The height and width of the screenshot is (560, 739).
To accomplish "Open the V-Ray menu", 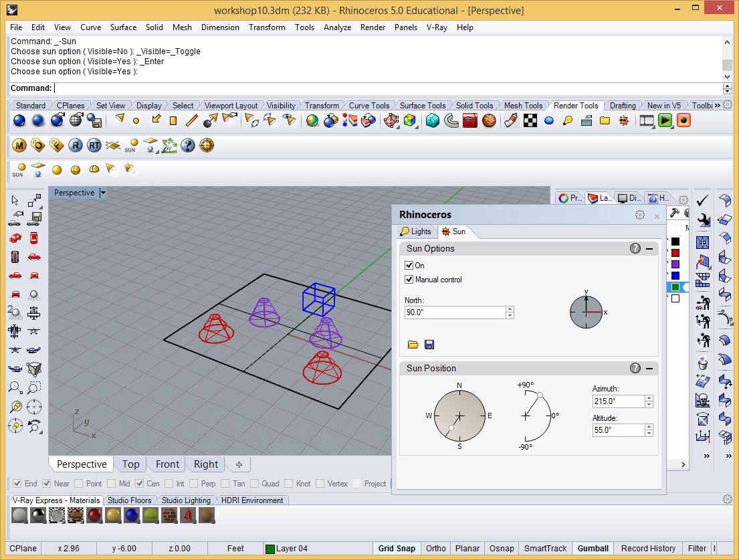I will 437,27.
